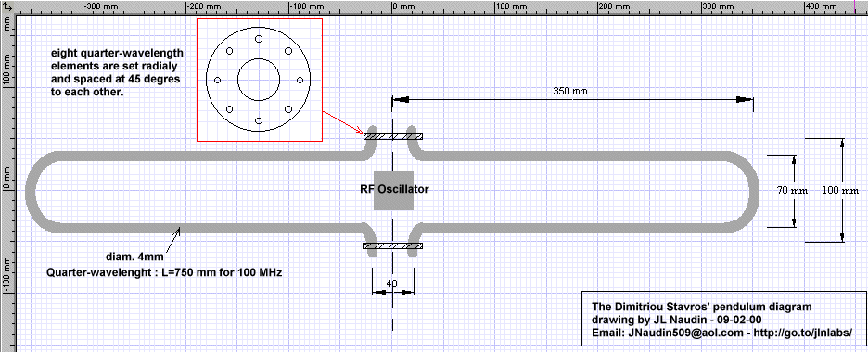Click the -300 mm mark on the top ruler
This screenshot has height=352, width=868.
click(101, 6)
